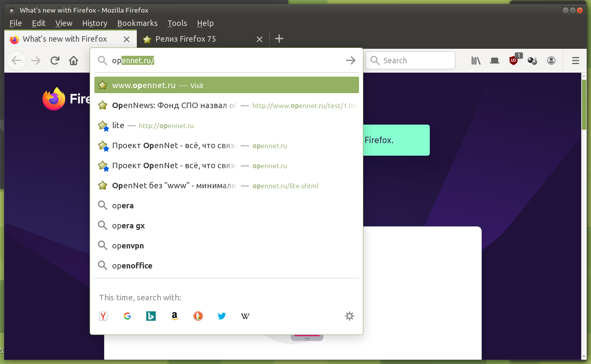Choose the openoffice search suggestion
Screen dimensions: 591x364
[x=226, y=266]
